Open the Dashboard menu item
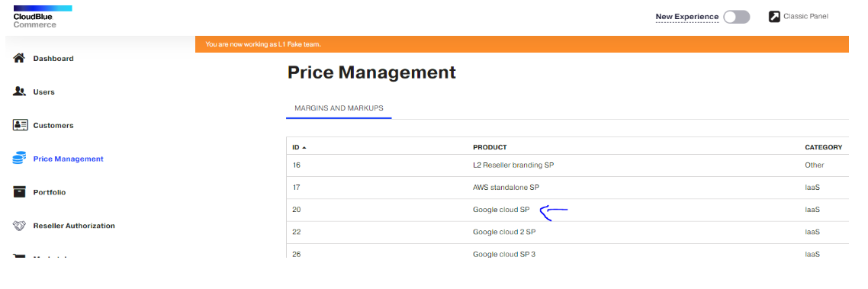 53,58
